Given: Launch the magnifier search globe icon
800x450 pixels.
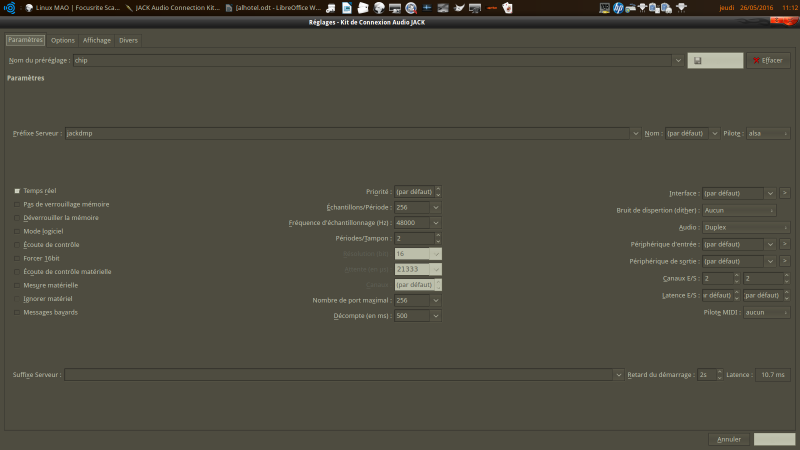Looking at the screenshot, I should [411, 8].
